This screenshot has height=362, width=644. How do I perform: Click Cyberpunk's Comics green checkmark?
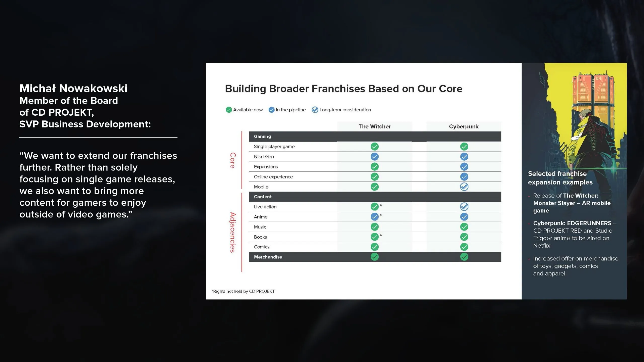coord(464,247)
